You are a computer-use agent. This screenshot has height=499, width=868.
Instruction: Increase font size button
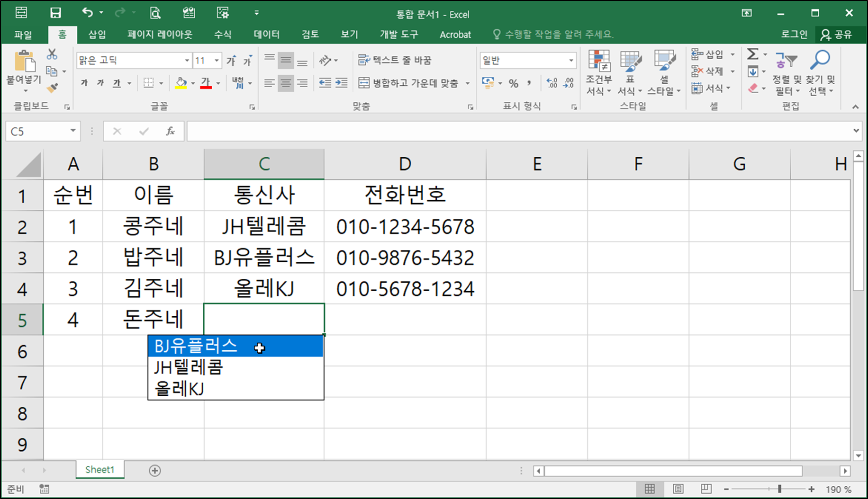tap(231, 60)
